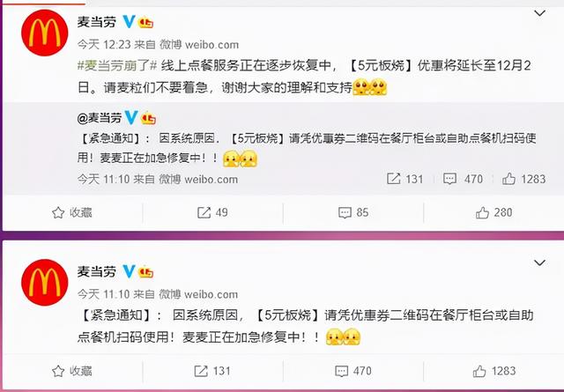Repost the bottom post showing 131 shares
The height and width of the screenshot is (392, 564).
coord(212,371)
